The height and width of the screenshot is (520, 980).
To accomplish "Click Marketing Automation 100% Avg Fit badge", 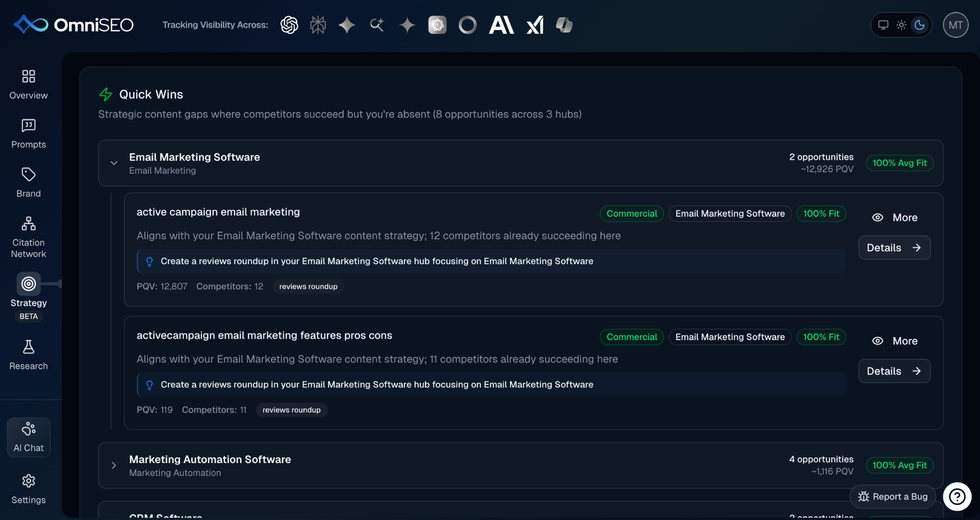I will (x=900, y=465).
